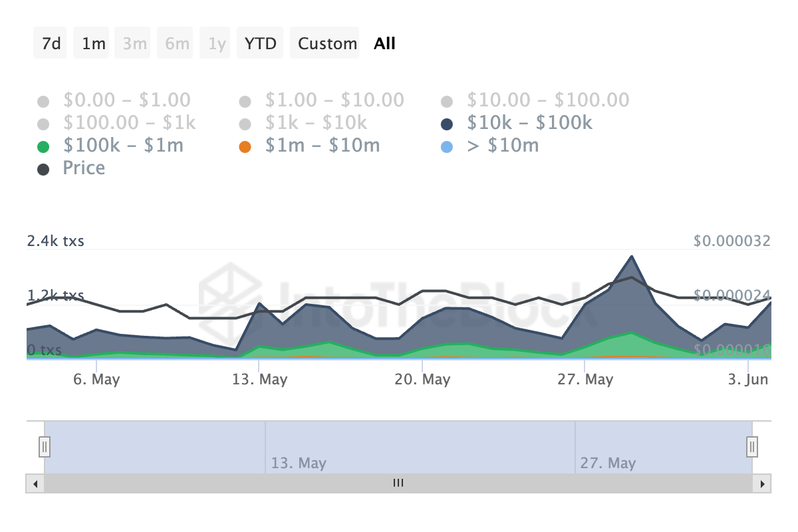798x532 pixels.
Task: Show the $1.00 - $10.00 series
Action: [245, 102]
